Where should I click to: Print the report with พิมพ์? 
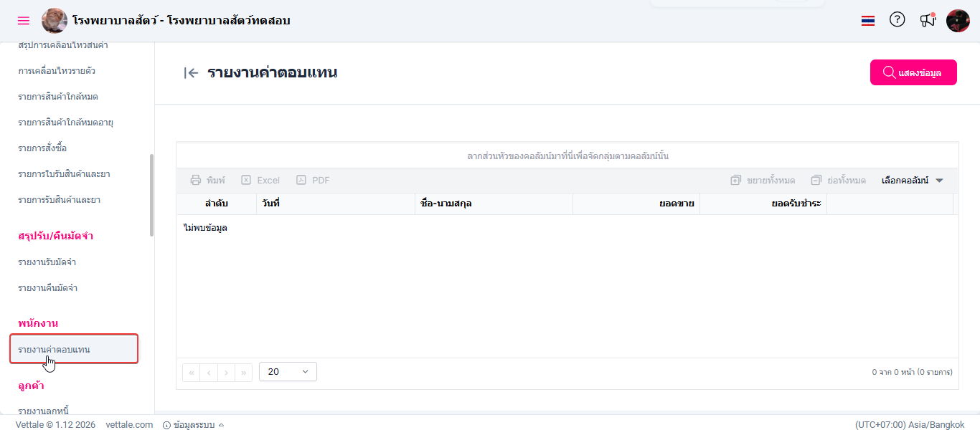click(208, 181)
